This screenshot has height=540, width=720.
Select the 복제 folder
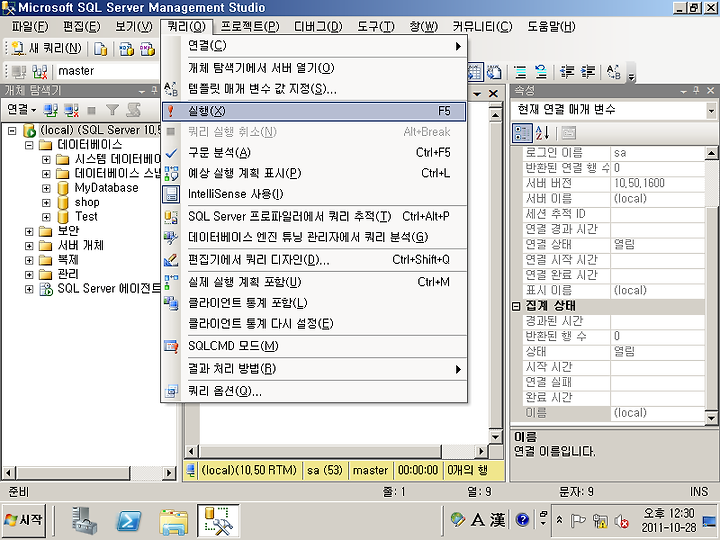68,260
